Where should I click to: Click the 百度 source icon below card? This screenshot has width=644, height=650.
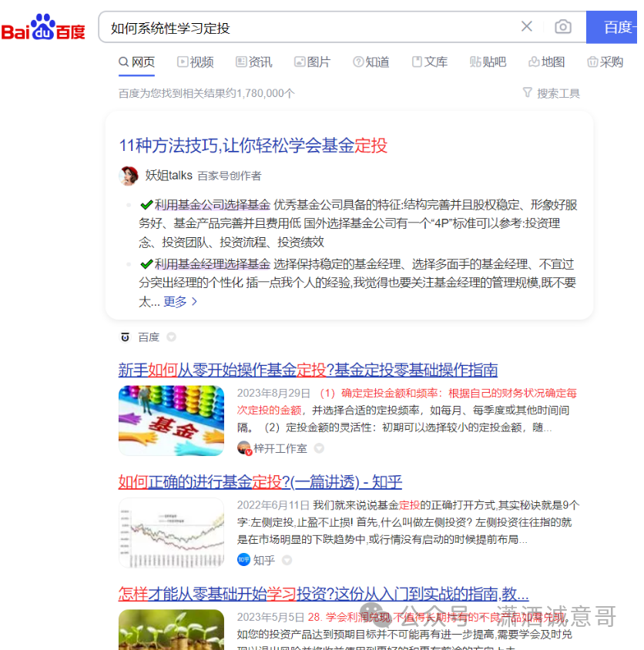[x=125, y=337]
